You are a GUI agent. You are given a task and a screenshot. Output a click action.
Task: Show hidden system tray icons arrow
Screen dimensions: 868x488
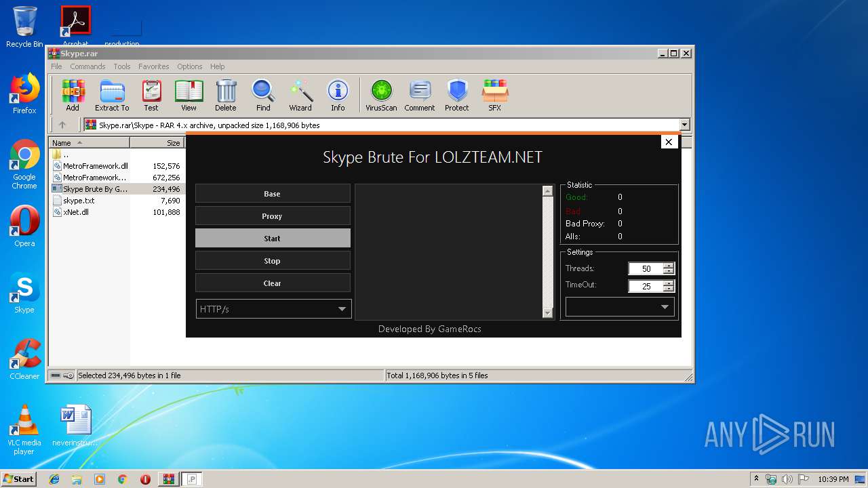pyautogui.click(x=756, y=479)
